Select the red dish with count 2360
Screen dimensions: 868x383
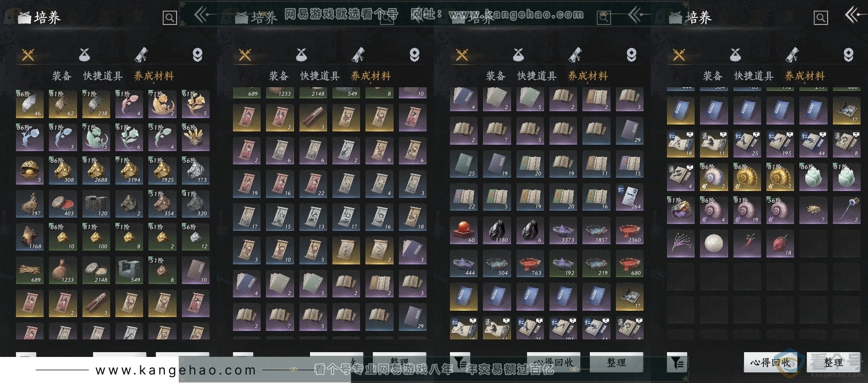click(x=629, y=230)
